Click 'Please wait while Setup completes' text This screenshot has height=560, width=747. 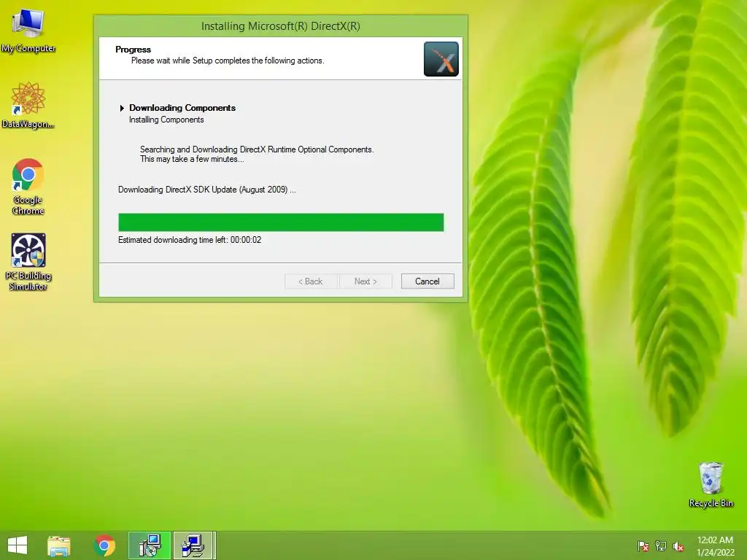[228, 61]
